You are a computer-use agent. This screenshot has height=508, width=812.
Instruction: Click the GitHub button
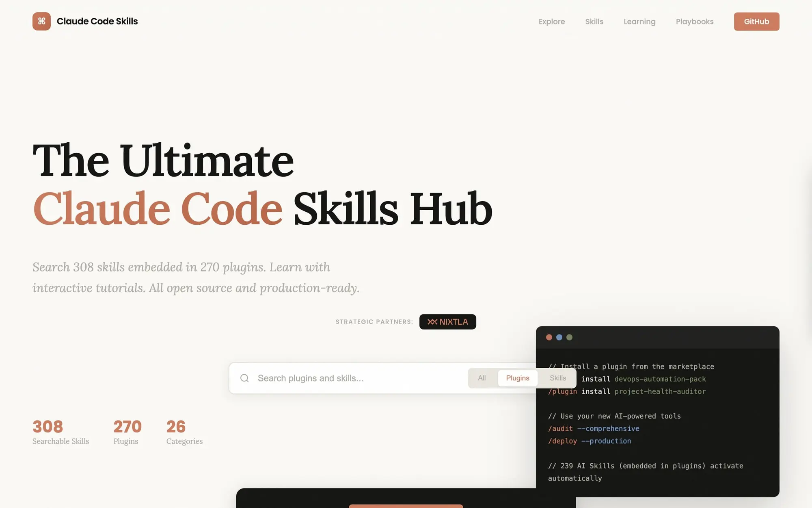[x=756, y=22]
